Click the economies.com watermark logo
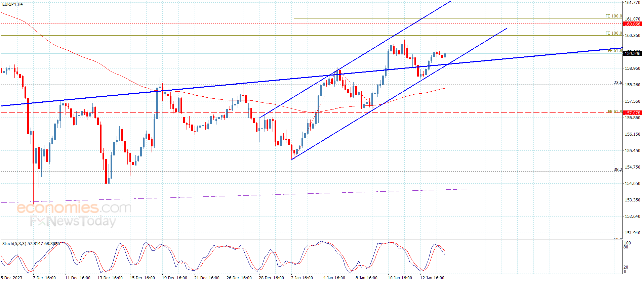Image resolution: width=644 pixels, height=282 pixels. click(x=74, y=208)
